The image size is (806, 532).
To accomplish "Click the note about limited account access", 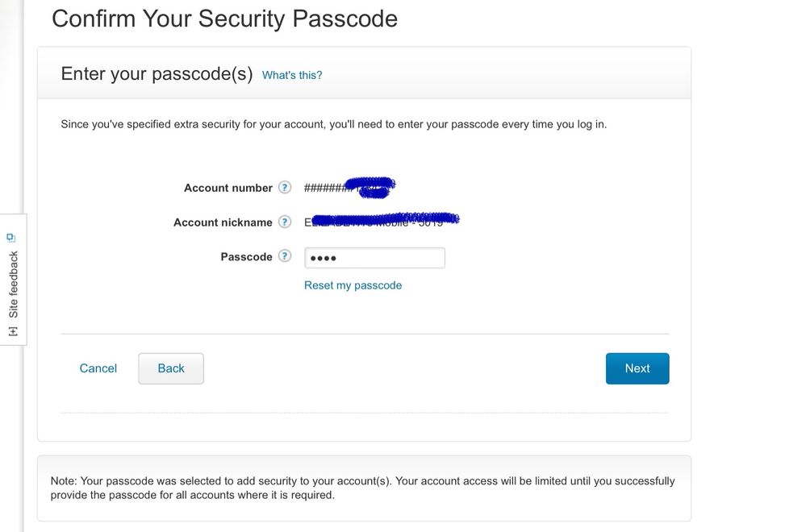I will (362, 488).
